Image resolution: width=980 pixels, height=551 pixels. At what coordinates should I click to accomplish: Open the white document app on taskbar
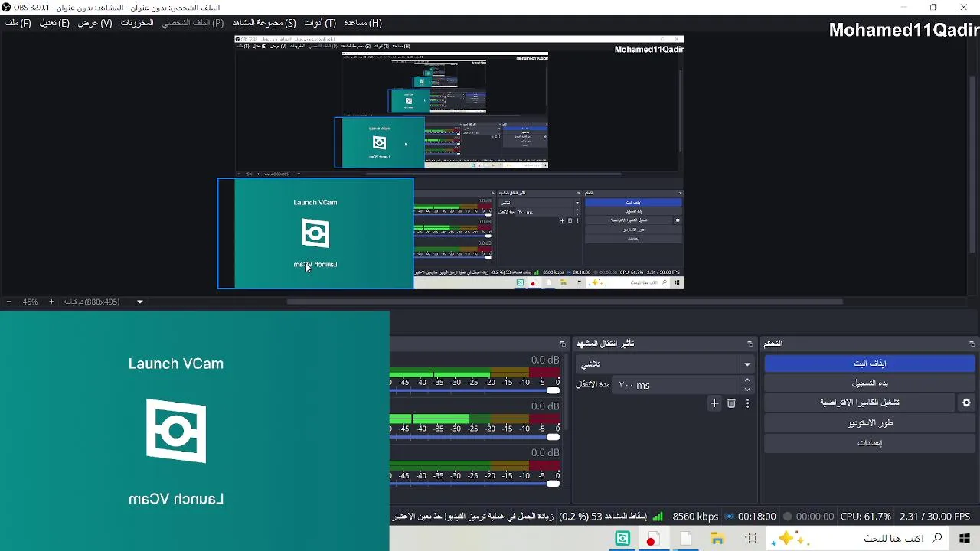click(x=685, y=539)
